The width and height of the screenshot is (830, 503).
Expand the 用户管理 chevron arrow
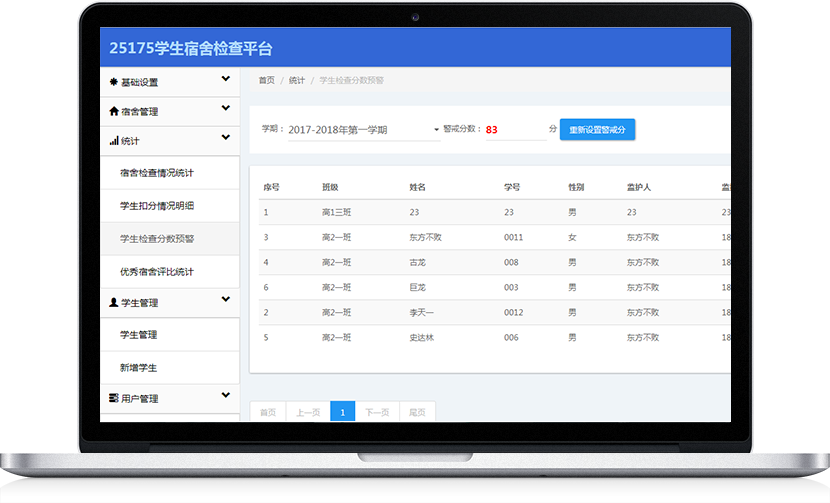click(x=226, y=396)
